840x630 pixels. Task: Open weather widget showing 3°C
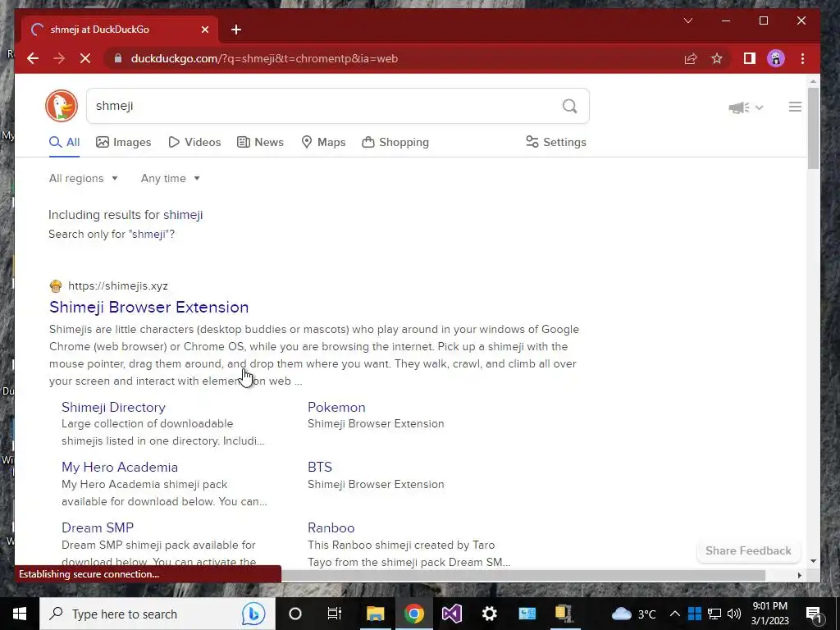click(x=634, y=614)
